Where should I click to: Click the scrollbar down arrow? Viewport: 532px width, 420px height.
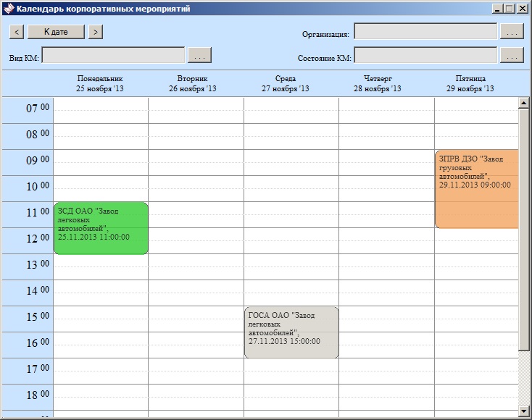coord(523,411)
